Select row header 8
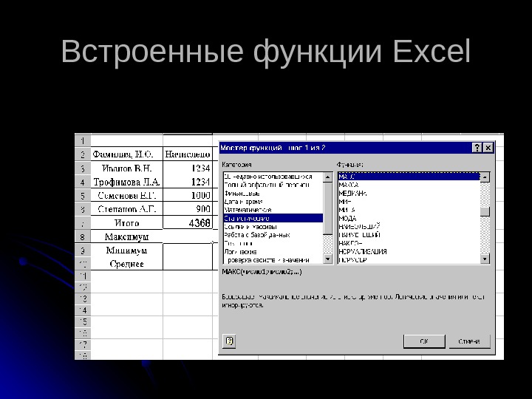The image size is (532, 399). click(x=83, y=236)
